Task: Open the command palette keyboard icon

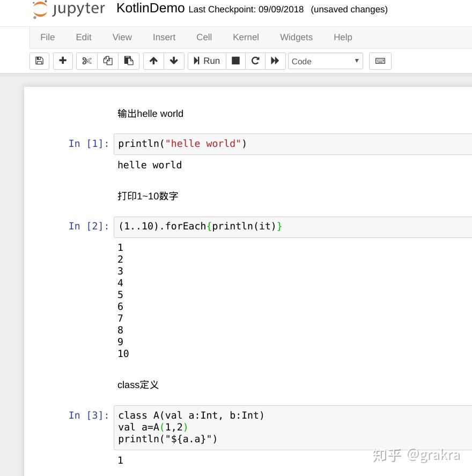Action: (380, 61)
